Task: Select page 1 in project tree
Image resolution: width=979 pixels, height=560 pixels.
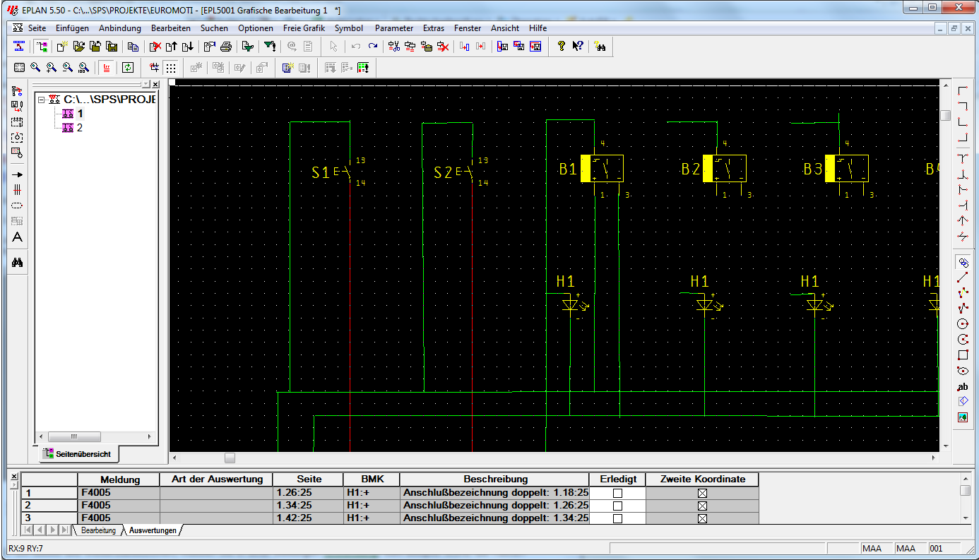Action: tap(80, 114)
